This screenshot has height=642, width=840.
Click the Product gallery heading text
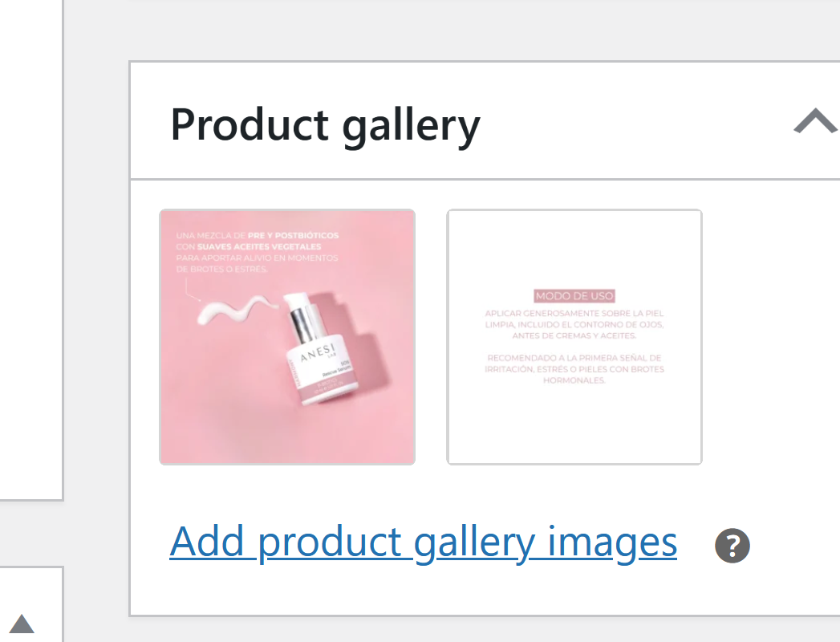click(325, 125)
